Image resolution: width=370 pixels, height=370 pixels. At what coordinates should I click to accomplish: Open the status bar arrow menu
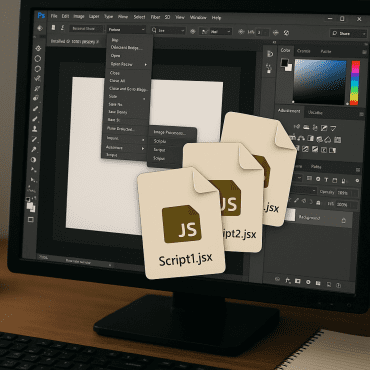tap(110, 265)
